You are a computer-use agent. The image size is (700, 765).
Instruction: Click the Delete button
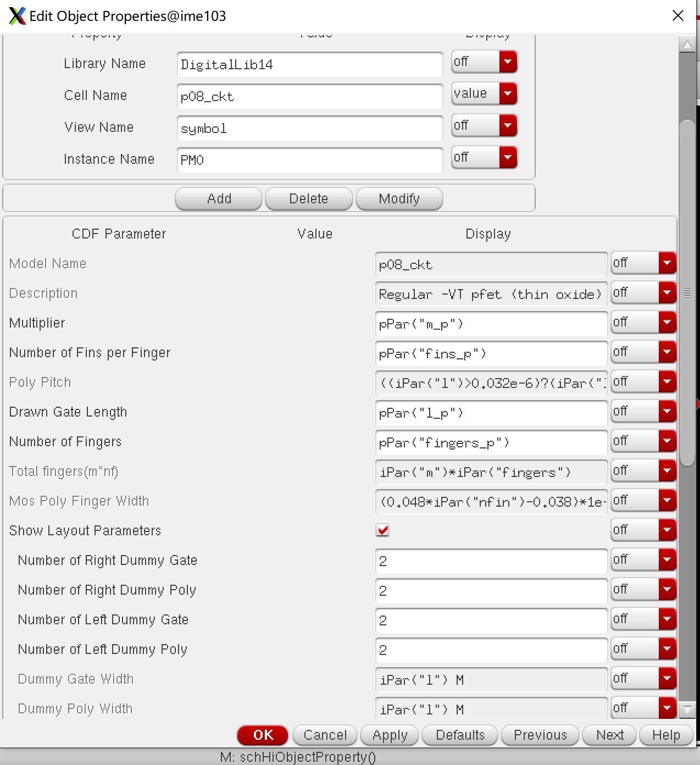[x=308, y=198]
